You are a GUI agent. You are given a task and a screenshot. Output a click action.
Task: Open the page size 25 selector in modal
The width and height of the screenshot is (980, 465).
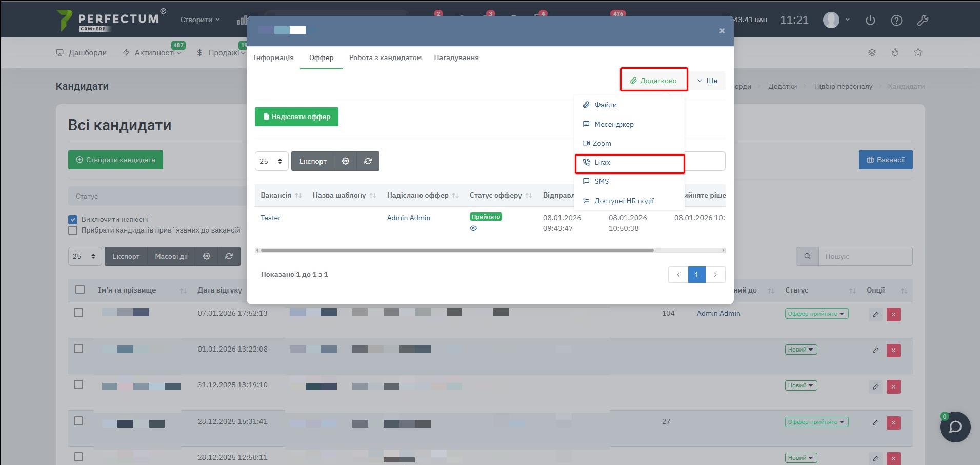271,161
